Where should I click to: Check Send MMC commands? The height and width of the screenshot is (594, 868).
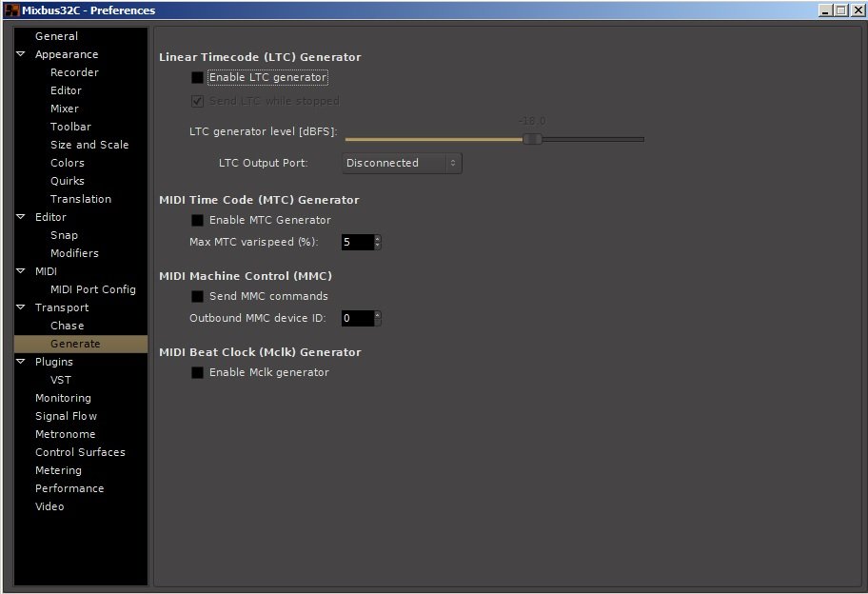[x=197, y=297]
